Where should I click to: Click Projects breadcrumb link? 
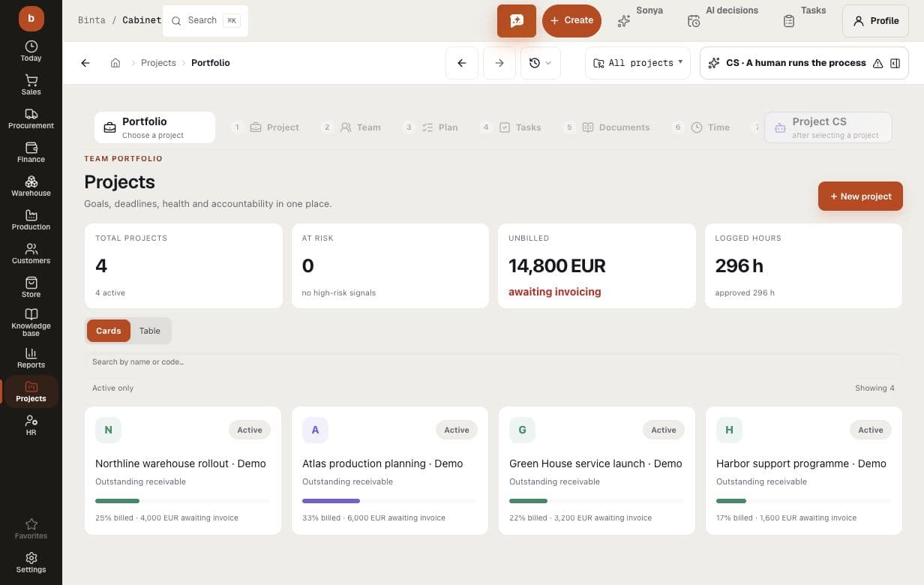coord(158,63)
